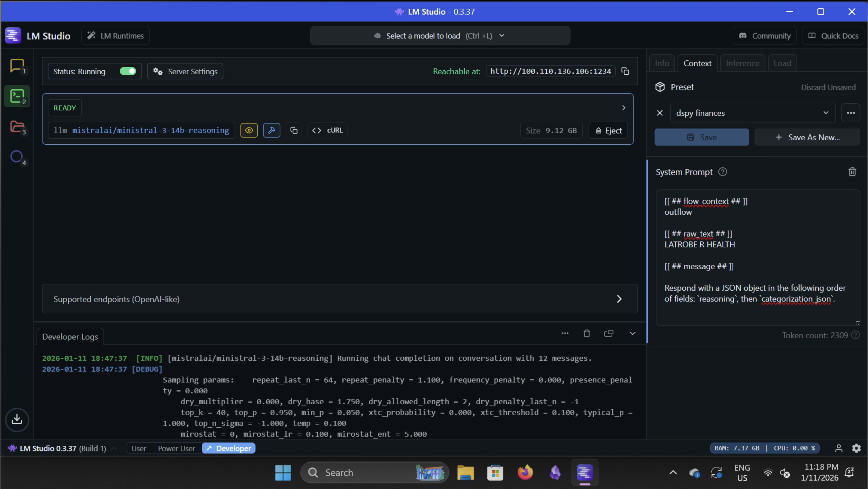Screen dimensions: 868x489
Task: Switch to the Inference tab
Action: [742, 63]
